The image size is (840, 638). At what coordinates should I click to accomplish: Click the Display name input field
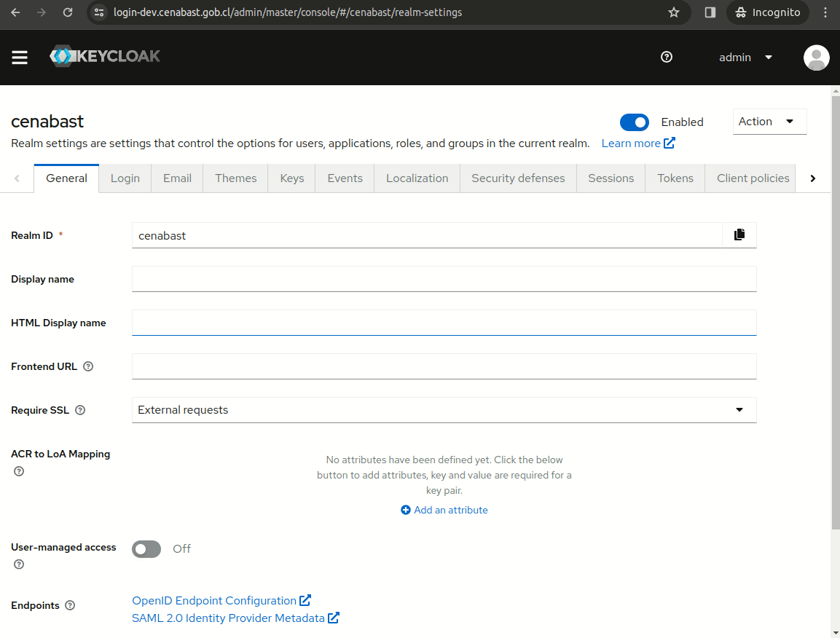[x=444, y=279]
